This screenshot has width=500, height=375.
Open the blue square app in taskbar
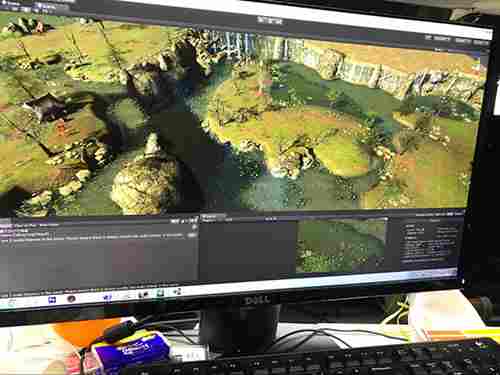(x=52, y=300)
